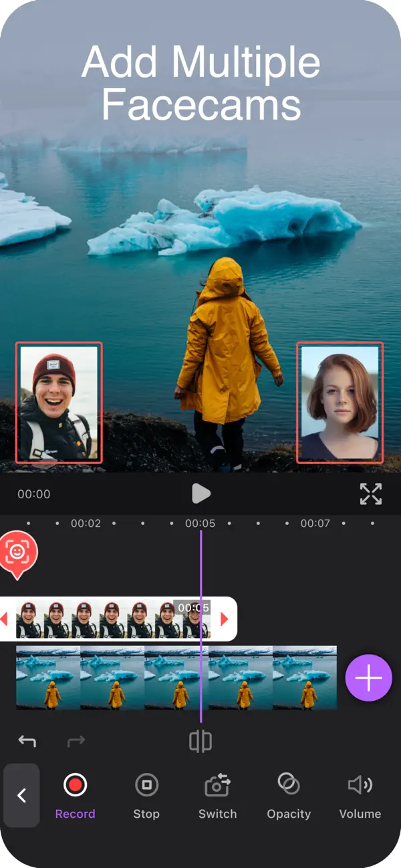Undo the last action
The width and height of the screenshot is (401, 868).
coord(27,741)
